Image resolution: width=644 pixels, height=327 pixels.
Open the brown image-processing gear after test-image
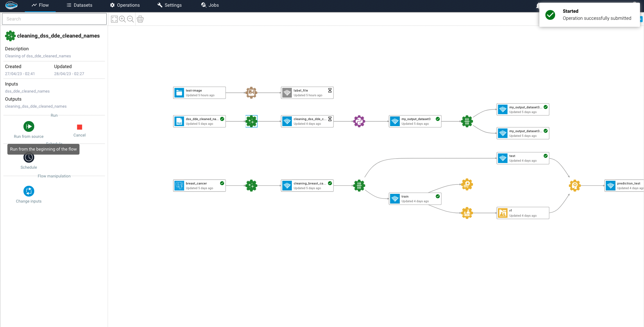(251, 93)
